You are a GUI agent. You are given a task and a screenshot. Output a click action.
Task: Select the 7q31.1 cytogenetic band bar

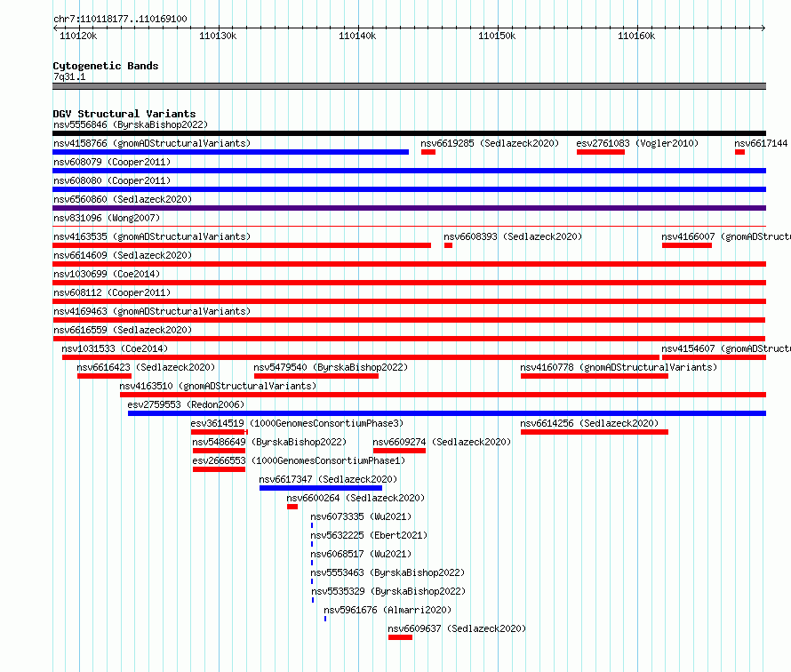click(409, 86)
